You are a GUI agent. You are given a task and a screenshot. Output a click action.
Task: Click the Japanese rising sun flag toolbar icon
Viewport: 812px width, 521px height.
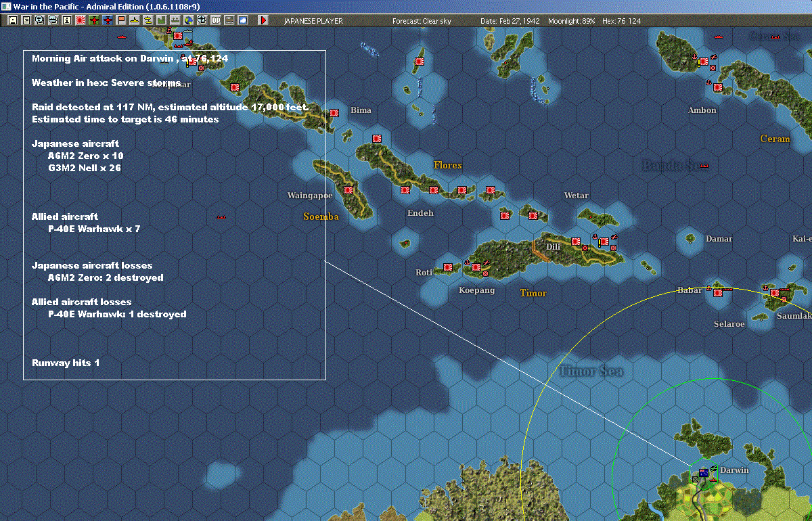[x=80, y=20]
